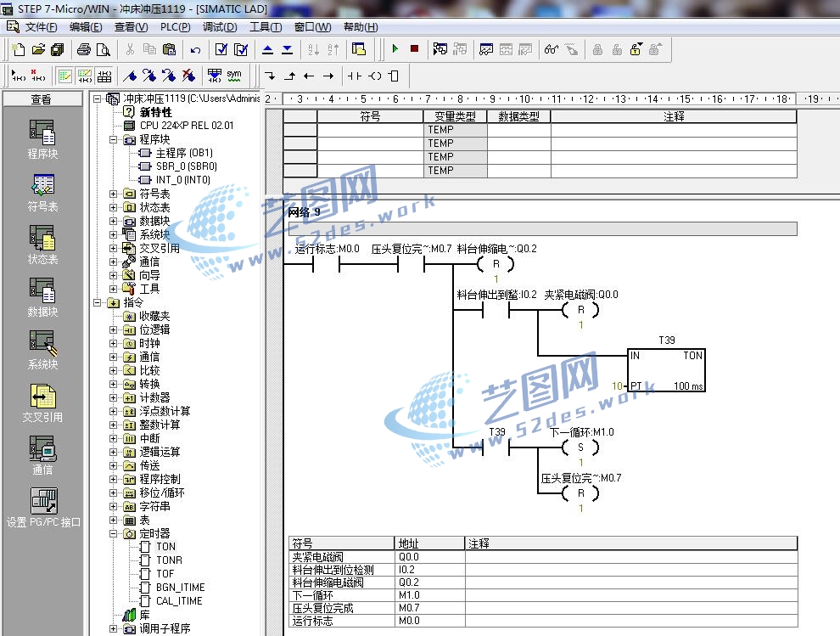Toggle the 'sym' symbolic addressing button

[x=234, y=76]
